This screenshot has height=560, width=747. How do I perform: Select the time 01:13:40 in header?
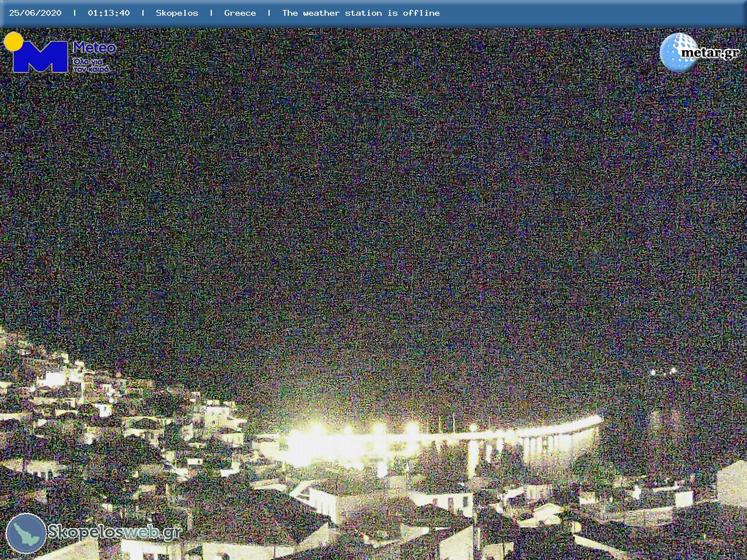(x=109, y=13)
